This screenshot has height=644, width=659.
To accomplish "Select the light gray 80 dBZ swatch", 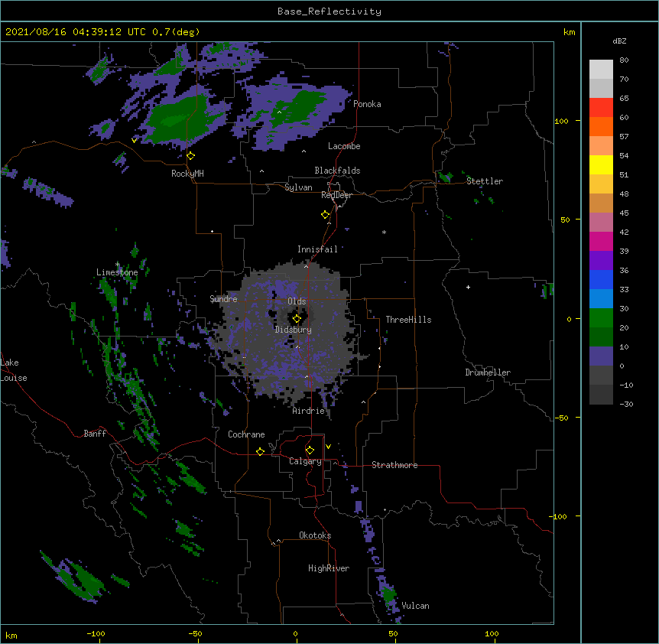I will 601,70.
